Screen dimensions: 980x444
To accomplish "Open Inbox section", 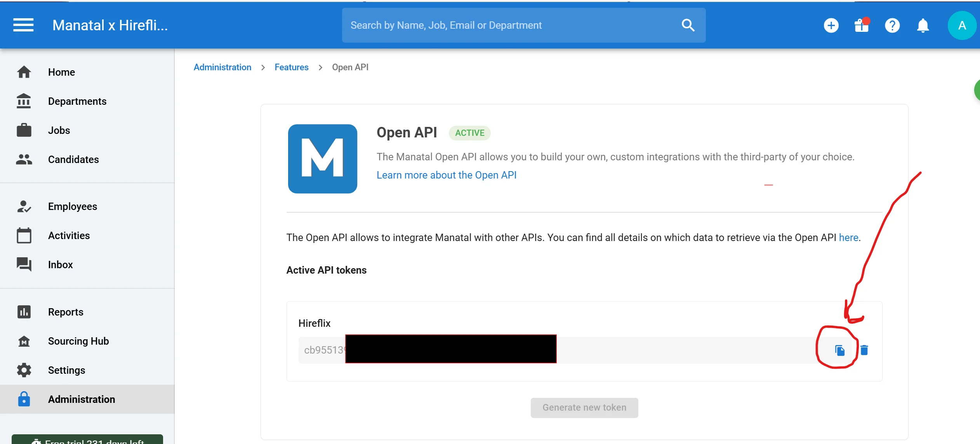I will click(x=60, y=265).
